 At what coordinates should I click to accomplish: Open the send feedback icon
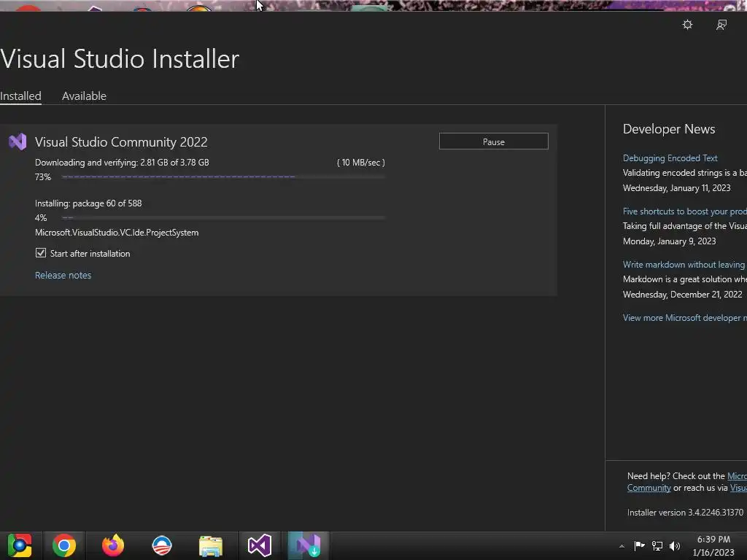click(x=721, y=24)
